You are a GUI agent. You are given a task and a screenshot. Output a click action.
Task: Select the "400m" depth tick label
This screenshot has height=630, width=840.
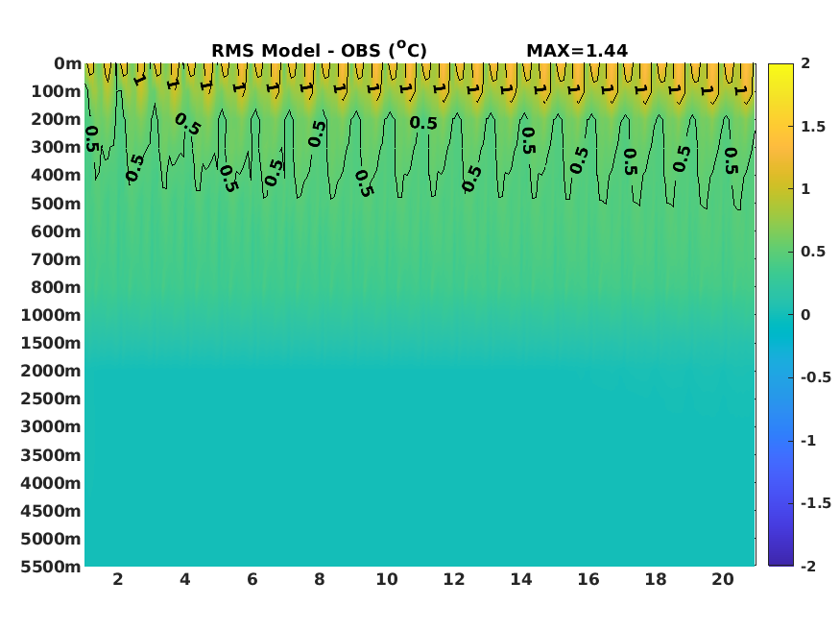[x=56, y=175]
